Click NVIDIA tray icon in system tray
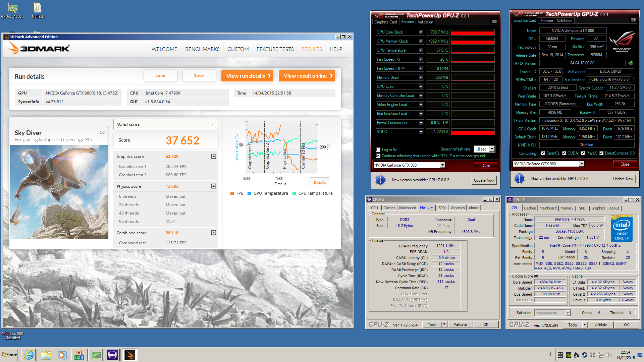The width and height of the screenshot is (644, 362). [x=568, y=355]
